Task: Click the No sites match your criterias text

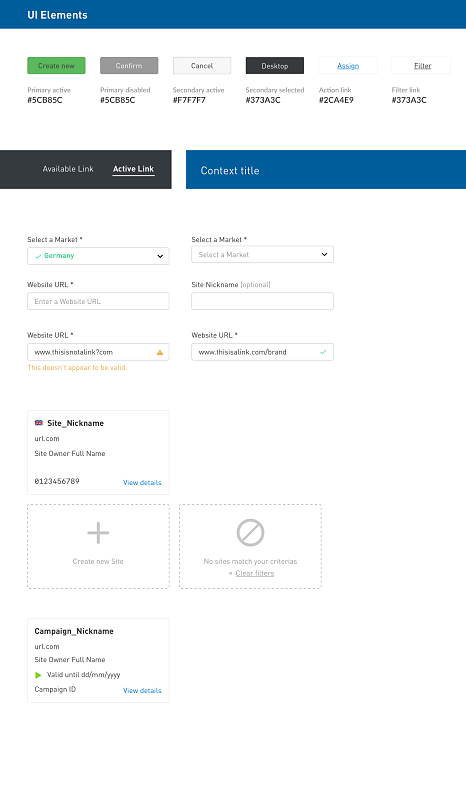Action: (x=250, y=561)
